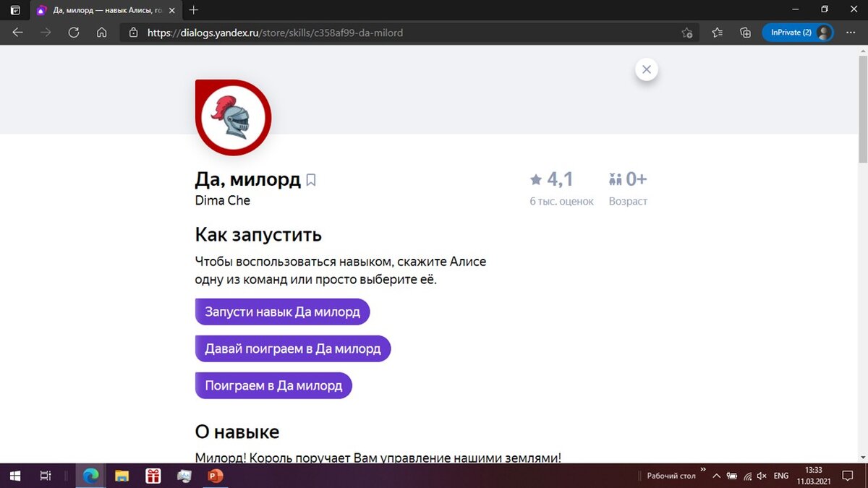868x488 pixels.
Task: Add page to favorites via star icon
Action: 687,33
